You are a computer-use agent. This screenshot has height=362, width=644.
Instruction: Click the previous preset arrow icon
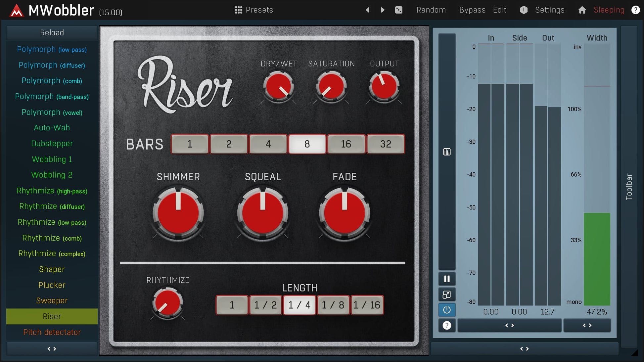[x=367, y=10]
